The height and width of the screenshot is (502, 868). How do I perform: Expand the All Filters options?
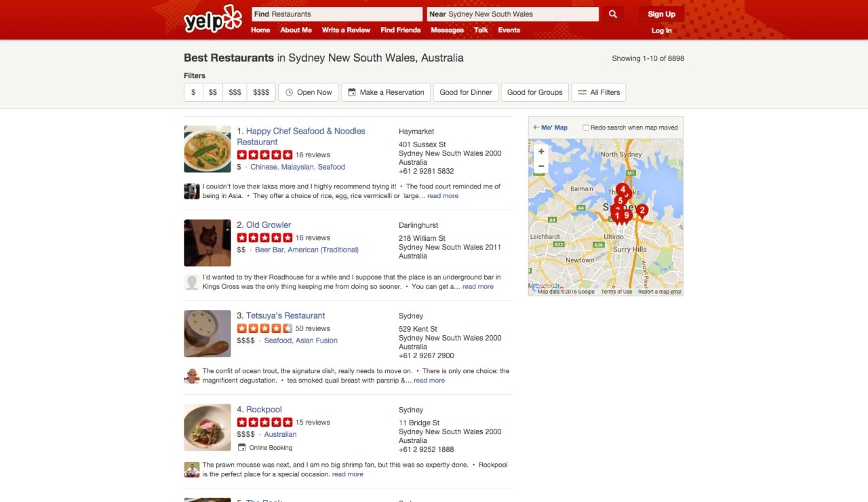coord(599,92)
